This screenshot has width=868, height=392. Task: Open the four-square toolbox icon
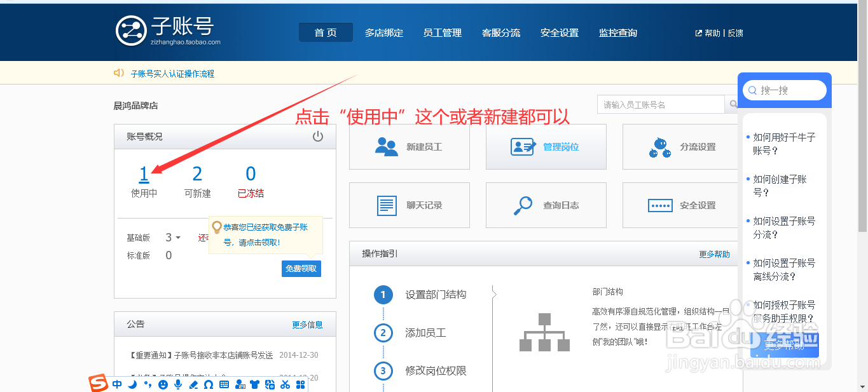(300, 384)
